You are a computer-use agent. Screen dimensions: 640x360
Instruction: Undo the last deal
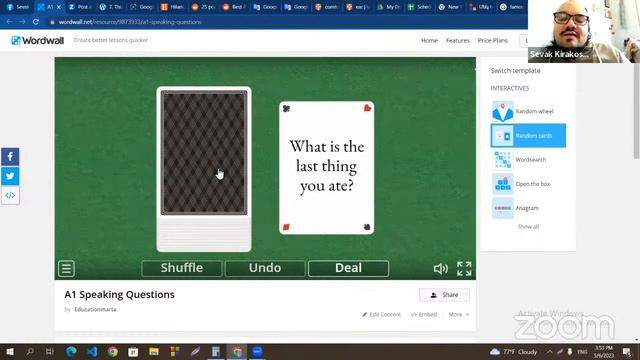click(x=265, y=268)
